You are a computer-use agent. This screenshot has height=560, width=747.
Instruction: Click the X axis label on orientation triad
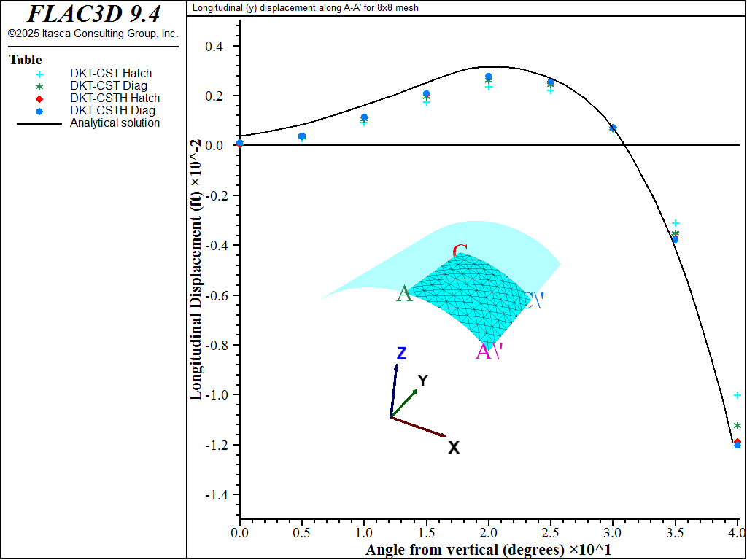(454, 448)
